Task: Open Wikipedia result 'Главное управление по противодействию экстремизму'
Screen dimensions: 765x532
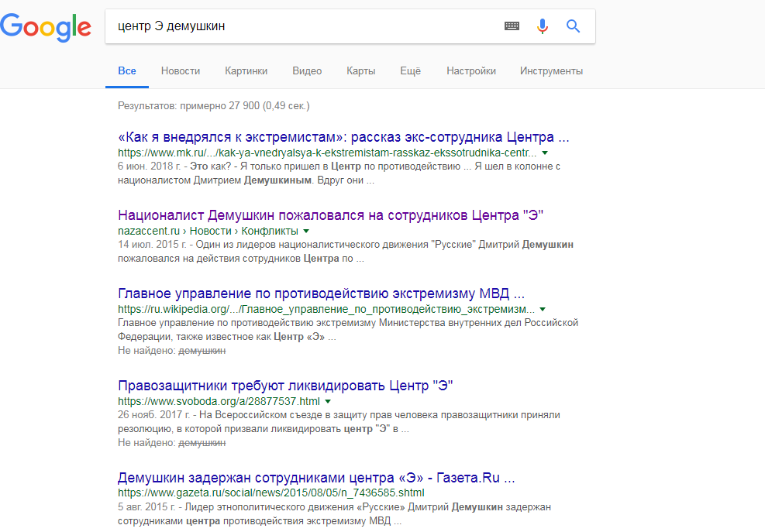Action: [321, 293]
